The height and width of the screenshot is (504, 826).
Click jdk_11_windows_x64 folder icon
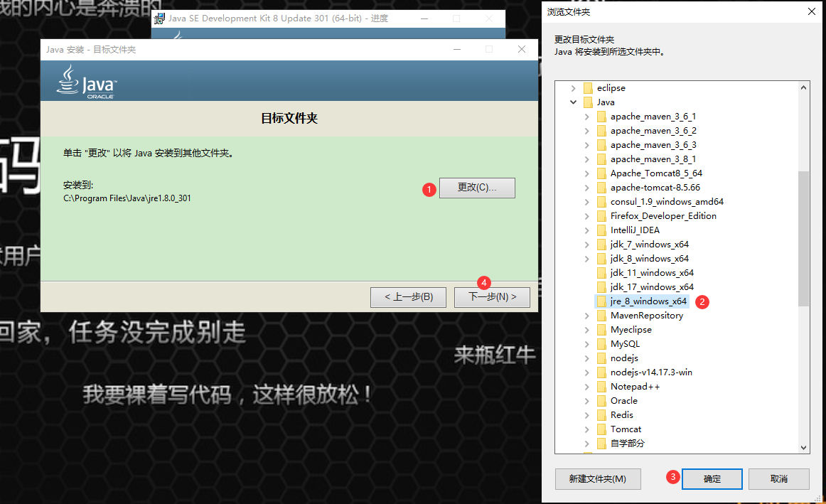[601, 273]
